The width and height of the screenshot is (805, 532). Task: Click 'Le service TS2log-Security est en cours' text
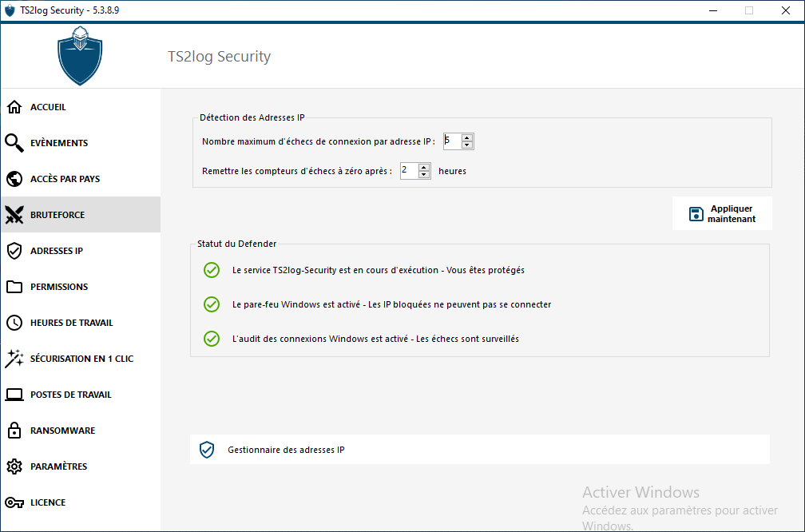point(379,270)
